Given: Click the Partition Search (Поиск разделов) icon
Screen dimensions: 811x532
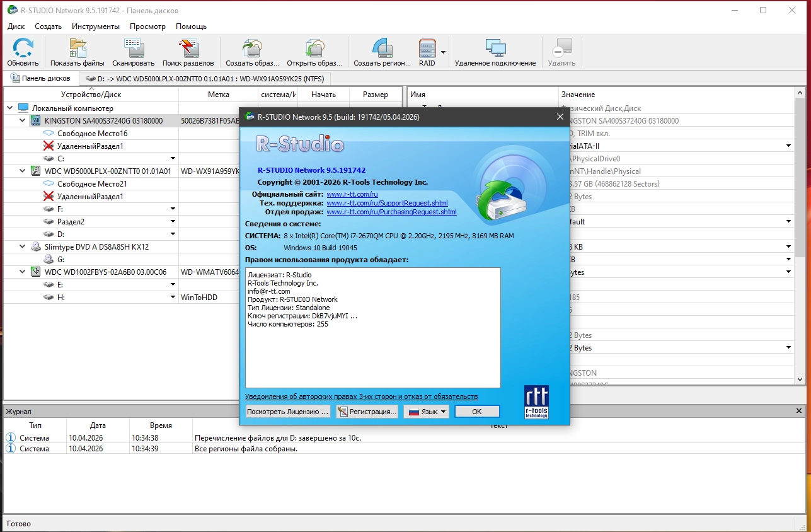Looking at the screenshot, I should tap(188, 52).
